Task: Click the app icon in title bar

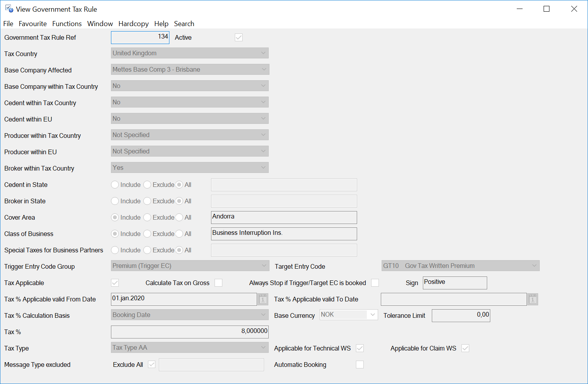Action: (9, 9)
